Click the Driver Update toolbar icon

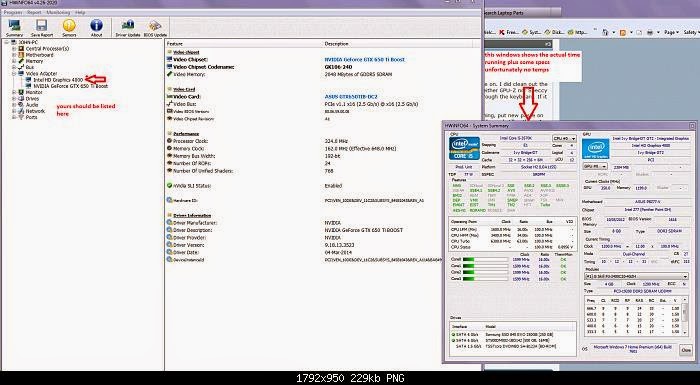[x=128, y=28]
